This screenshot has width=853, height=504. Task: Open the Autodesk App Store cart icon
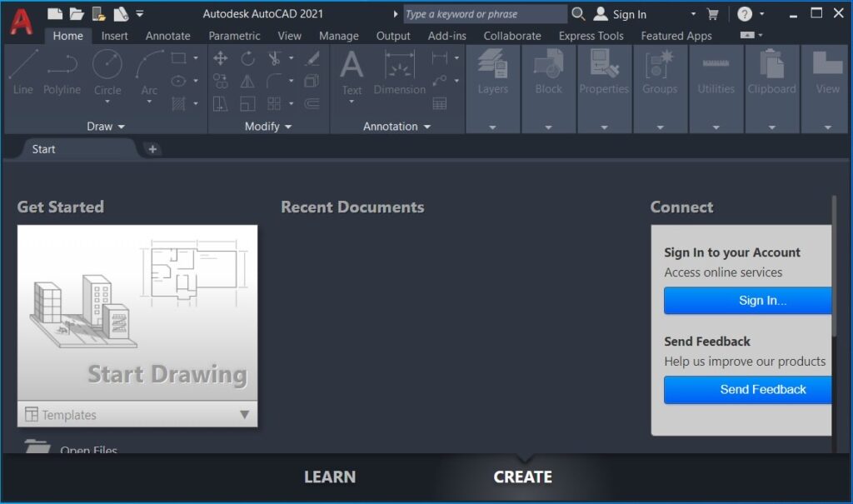pos(713,14)
